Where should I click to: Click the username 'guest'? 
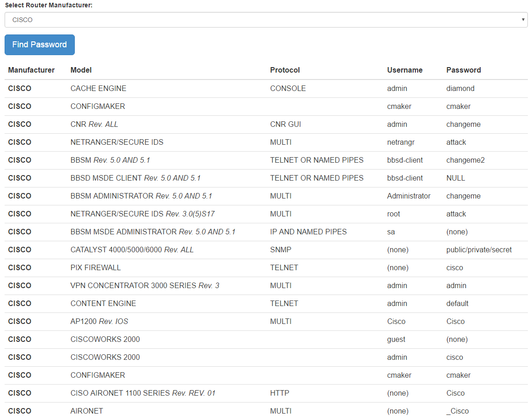click(396, 340)
